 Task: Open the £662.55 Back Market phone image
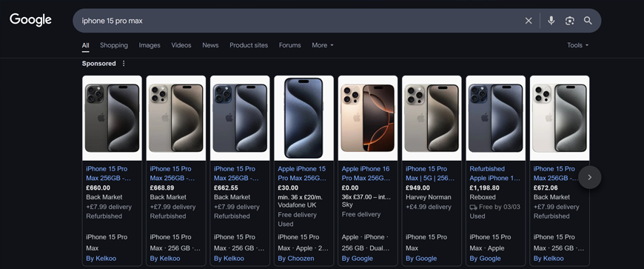[x=240, y=118]
